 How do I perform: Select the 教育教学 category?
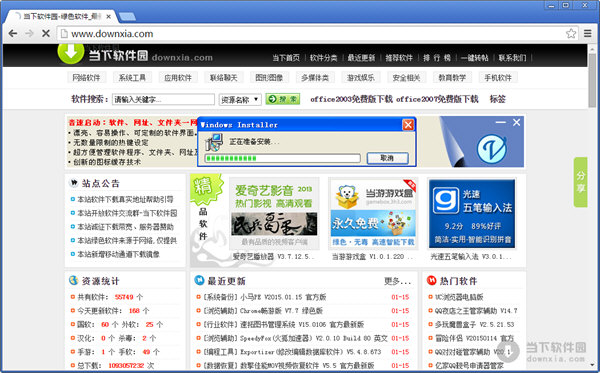452,78
